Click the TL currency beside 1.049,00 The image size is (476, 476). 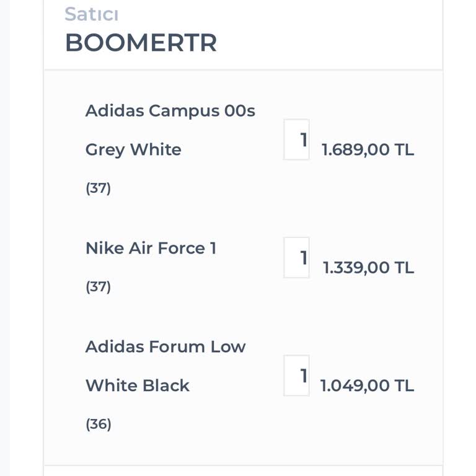tap(404, 386)
